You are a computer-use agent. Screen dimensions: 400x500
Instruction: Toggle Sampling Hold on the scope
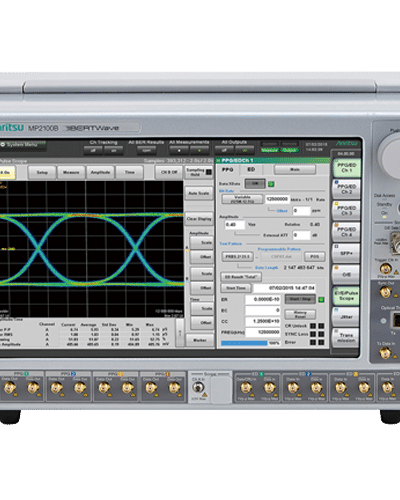point(199,172)
